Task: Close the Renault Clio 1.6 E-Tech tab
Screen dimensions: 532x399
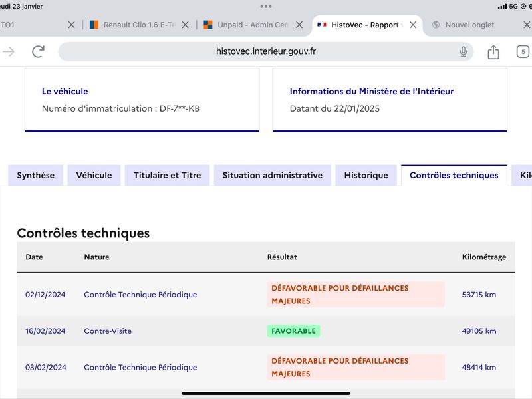Action: 186,25
